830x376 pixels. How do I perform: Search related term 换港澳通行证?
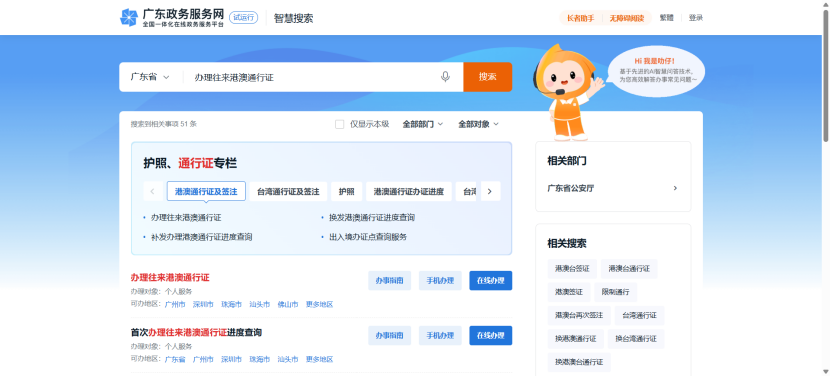[x=575, y=338]
